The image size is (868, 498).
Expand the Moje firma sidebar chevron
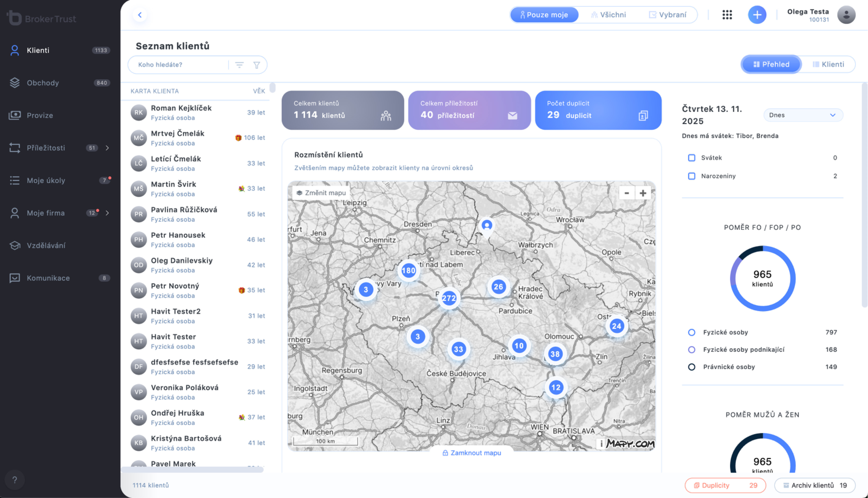click(107, 213)
